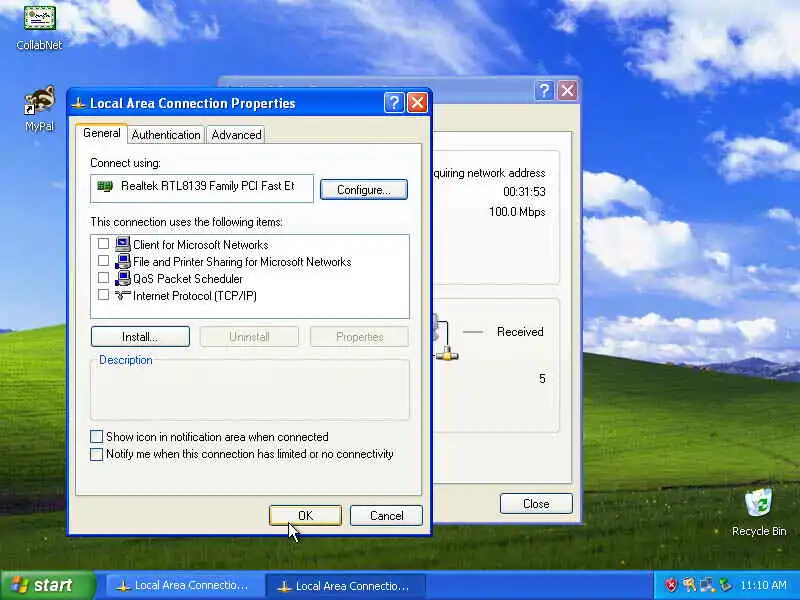
Task: Enable the Internet Protocol (TCP/IP) checkbox
Action: 103,295
